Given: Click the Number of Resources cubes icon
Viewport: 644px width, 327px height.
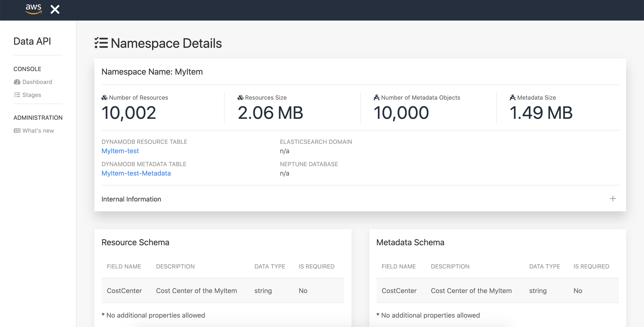Looking at the screenshot, I should (104, 98).
